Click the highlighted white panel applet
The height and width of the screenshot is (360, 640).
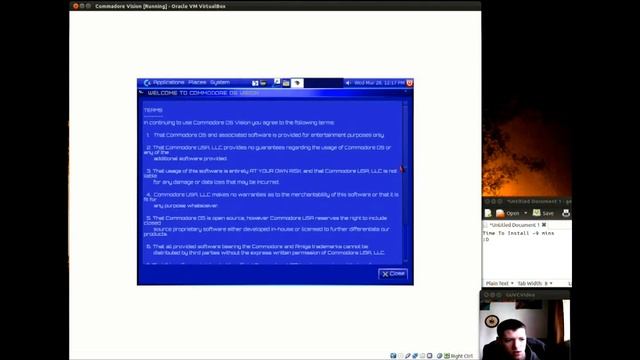pyautogui.click(x=297, y=83)
